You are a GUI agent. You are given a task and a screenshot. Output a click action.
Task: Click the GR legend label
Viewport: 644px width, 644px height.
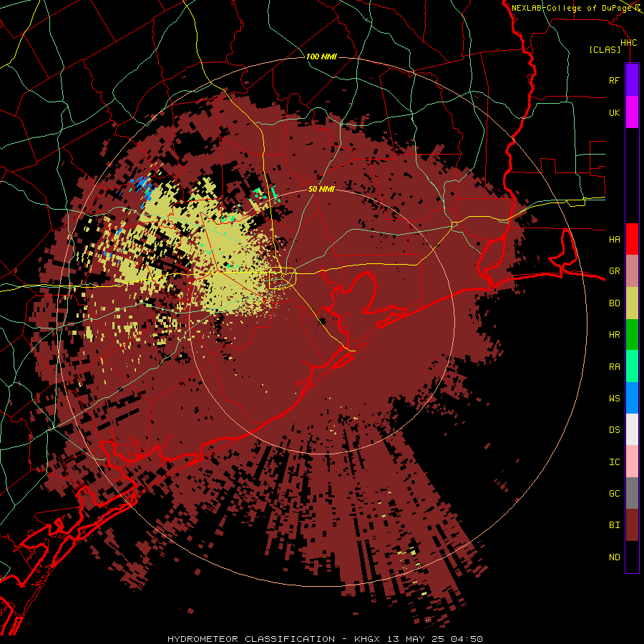(x=614, y=271)
